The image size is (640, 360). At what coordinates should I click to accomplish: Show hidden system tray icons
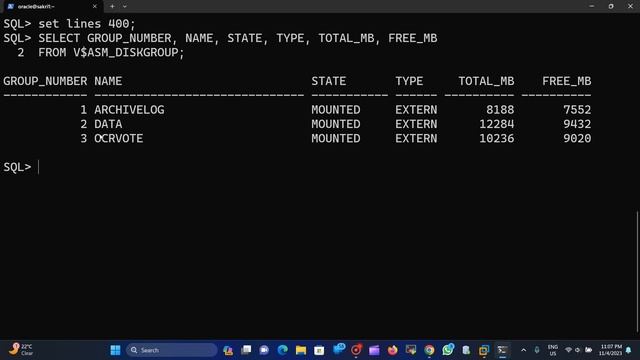524,350
